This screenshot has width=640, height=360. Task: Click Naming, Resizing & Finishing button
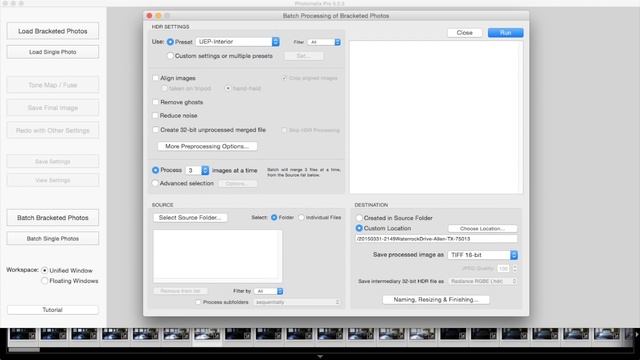pyautogui.click(x=436, y=300)
